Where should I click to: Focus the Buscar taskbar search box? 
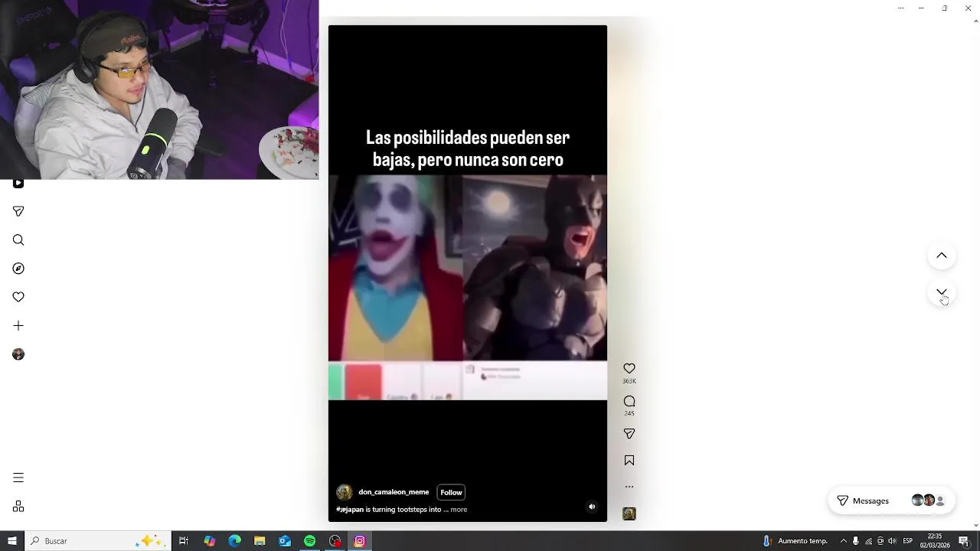(97, 541)
